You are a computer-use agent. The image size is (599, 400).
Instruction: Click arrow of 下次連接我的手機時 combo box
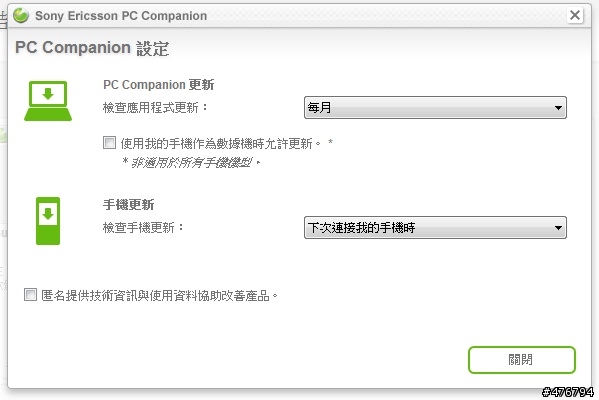(558, 228)
